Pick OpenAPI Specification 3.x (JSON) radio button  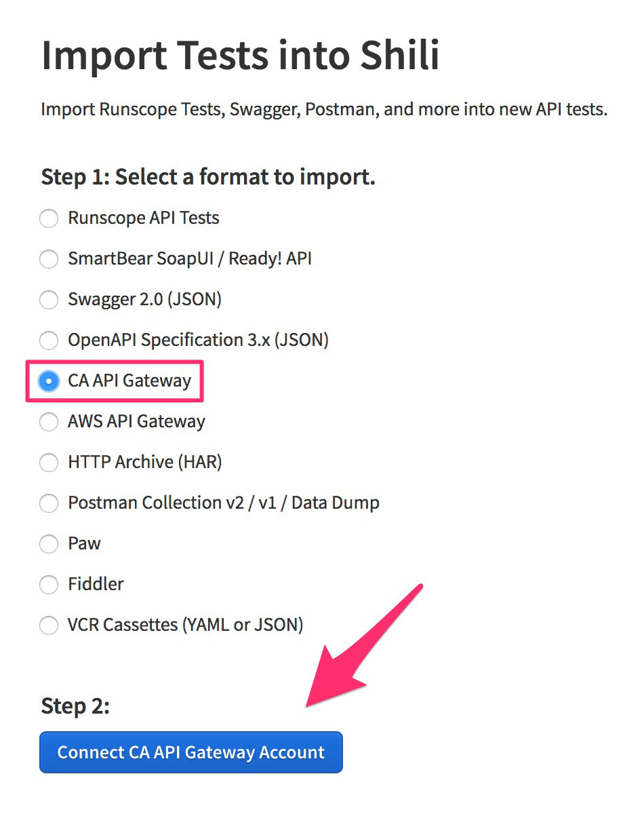pos(49,341)
